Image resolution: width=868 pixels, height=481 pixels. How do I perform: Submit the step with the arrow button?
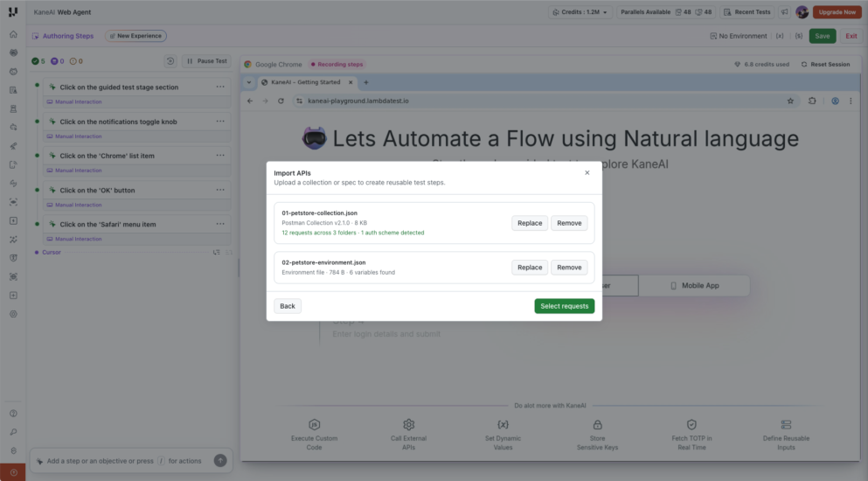220,461
